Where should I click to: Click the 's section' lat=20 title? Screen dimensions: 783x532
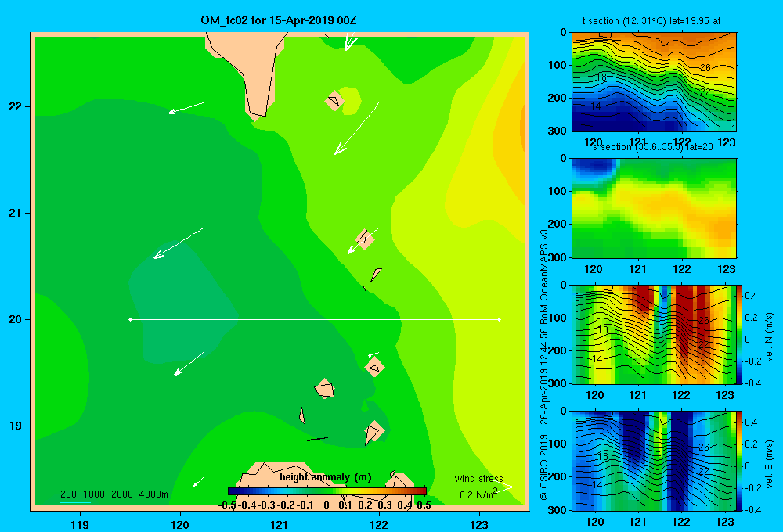[652, 147]
